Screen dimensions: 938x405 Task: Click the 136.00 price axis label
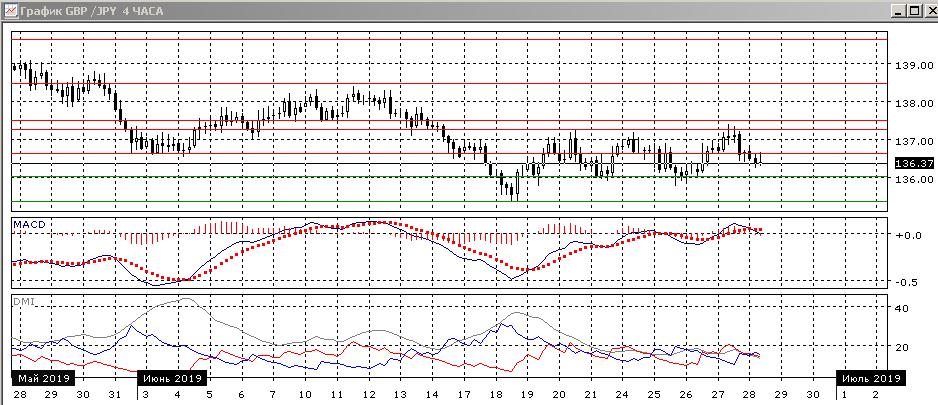point(911,179)
